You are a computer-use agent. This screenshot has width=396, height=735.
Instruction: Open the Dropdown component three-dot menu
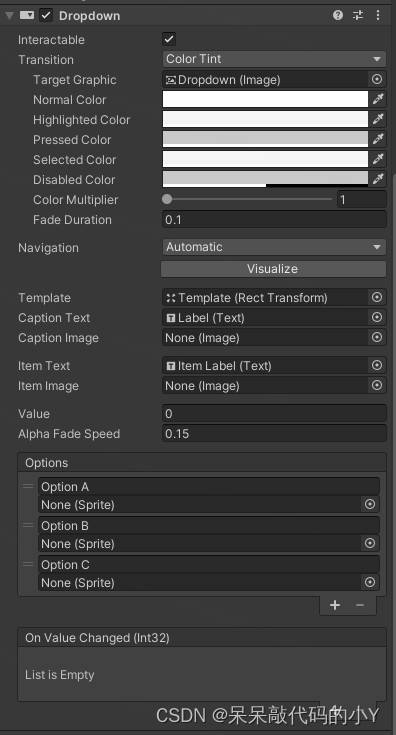tap(378, 15)
